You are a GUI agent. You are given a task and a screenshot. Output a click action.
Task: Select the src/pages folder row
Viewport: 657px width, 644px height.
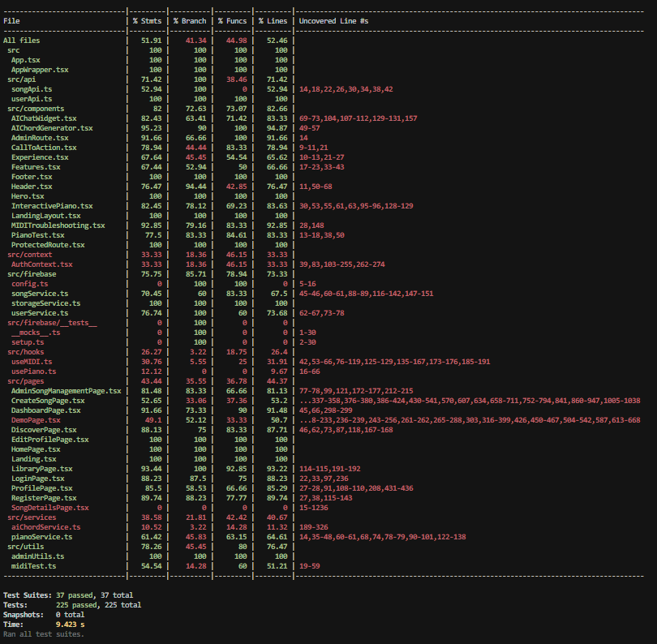point(26,381)
